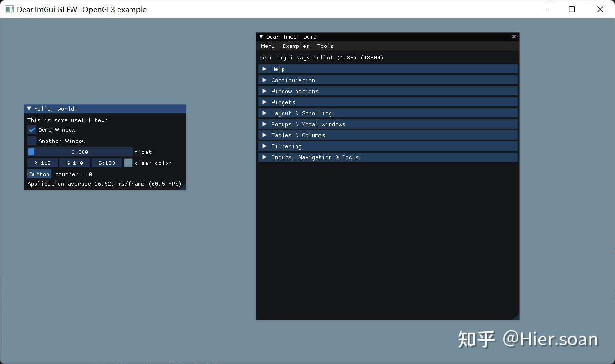615x364 pixels.
Task: Click the app icon in the OS title bar
Action: [x=9, y=9]
